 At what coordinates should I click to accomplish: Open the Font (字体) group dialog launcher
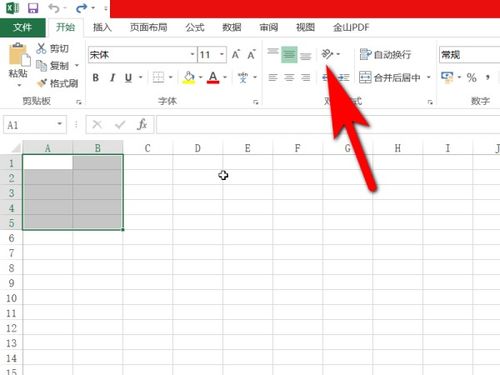[256, 102]
